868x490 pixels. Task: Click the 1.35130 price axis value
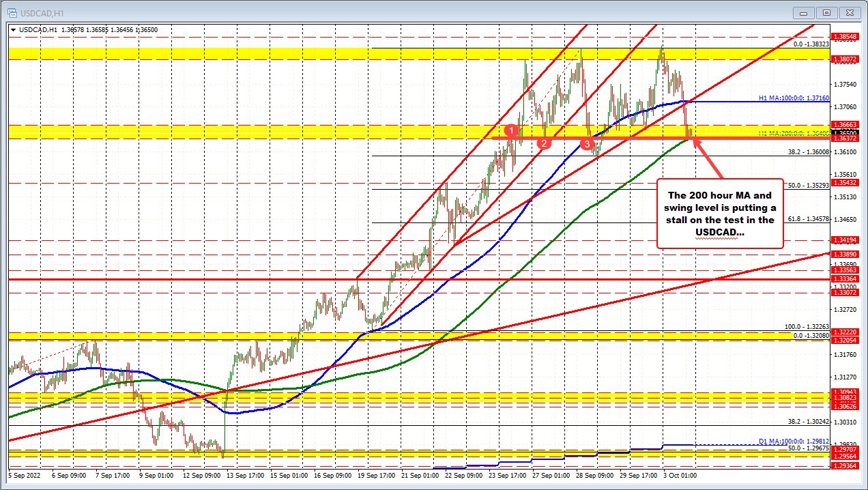click(846, 197)
